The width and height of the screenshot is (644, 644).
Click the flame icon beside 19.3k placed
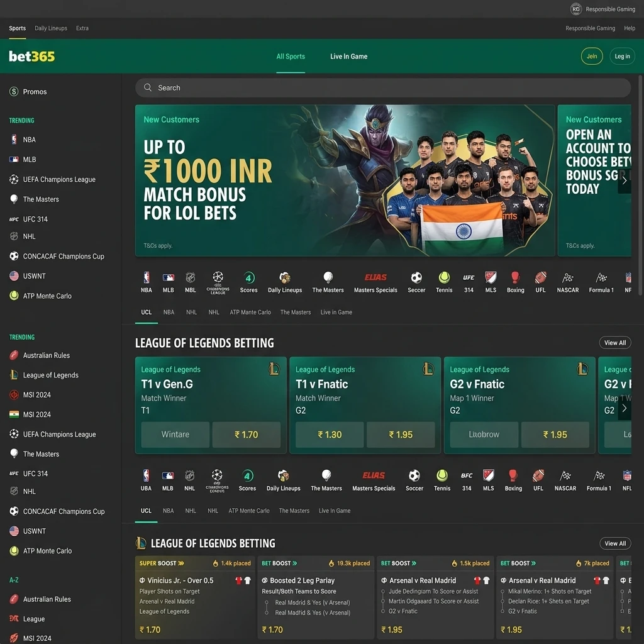coord(331,563)
